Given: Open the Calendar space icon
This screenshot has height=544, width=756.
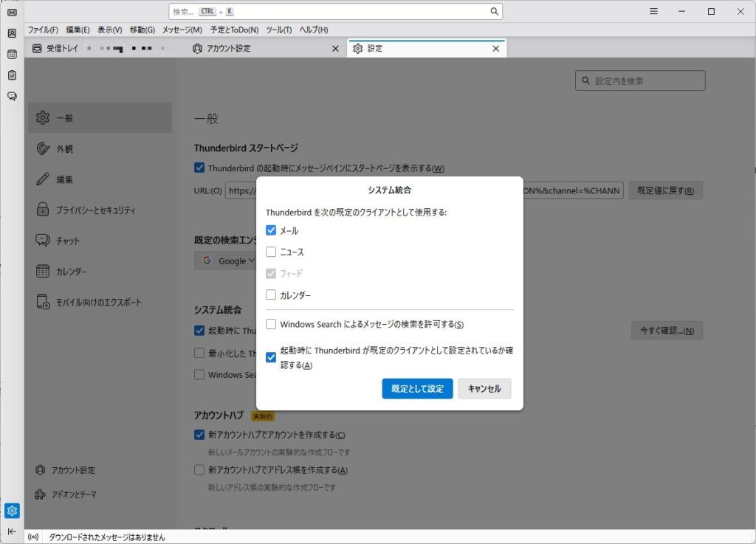Looking at the screenshot, I should coord(12,55).
